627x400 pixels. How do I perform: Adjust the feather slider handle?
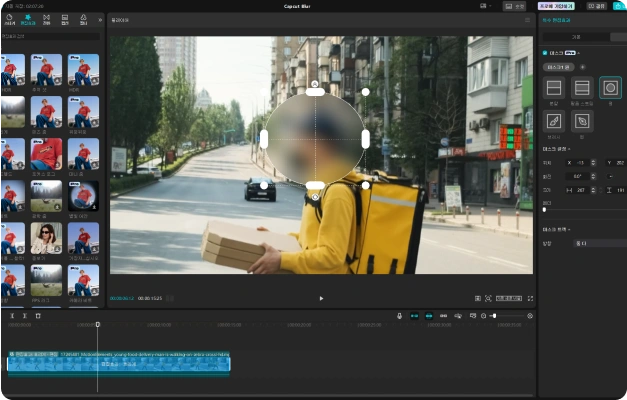click(x=544, y=210)
